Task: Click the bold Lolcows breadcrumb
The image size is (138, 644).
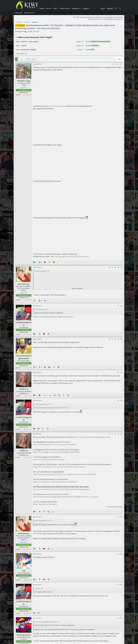Action: (x=35, y=22)
